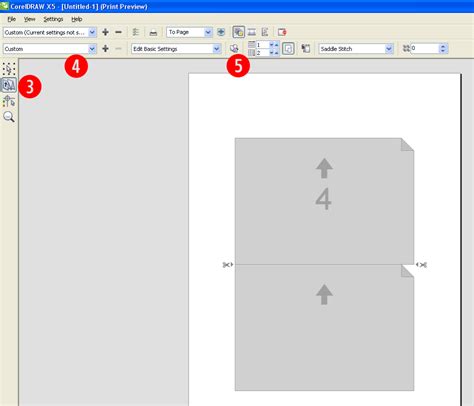Open the File menu
The width and height of the screenshot is (474, 406).
point(12,19)
